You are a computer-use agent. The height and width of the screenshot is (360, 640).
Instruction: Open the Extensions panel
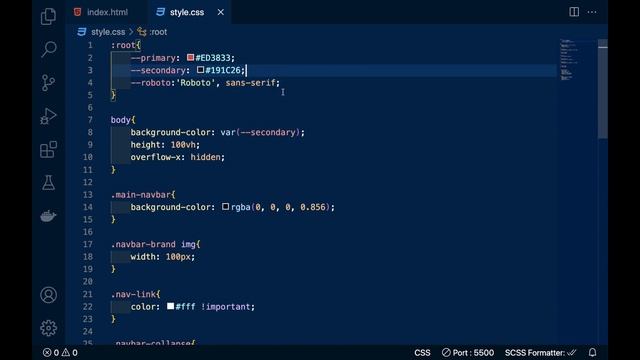click(x=48, y=149)
